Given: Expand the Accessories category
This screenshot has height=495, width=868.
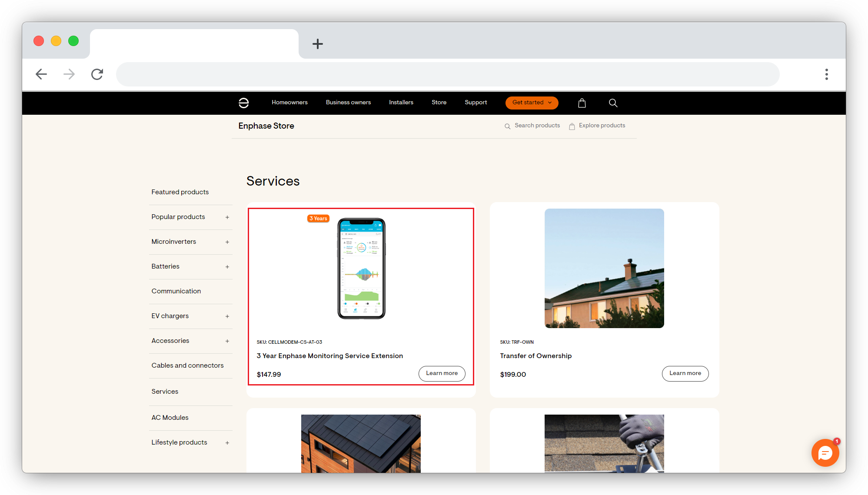Looking at the screenshot, I should click(227, 341).
